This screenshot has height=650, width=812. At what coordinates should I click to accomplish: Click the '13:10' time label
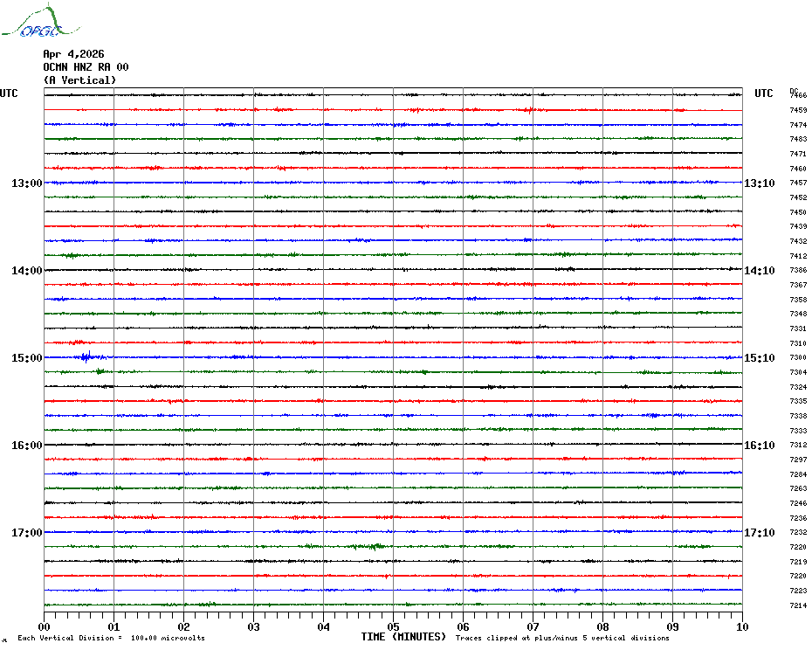pos(760,183)
